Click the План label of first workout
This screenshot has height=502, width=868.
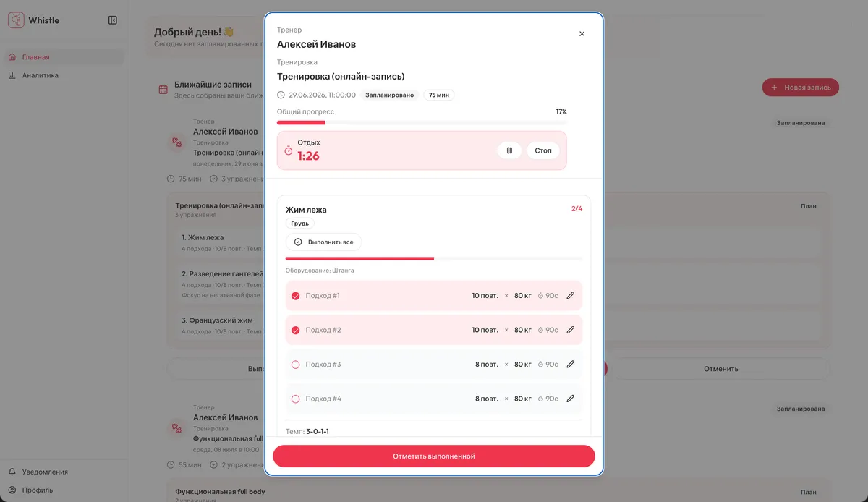(809, 206)
